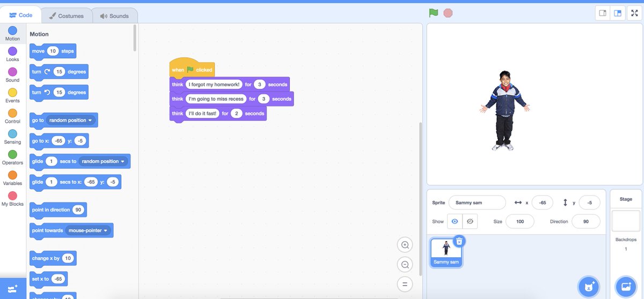Select the Control block category

(x=12, y=116)
